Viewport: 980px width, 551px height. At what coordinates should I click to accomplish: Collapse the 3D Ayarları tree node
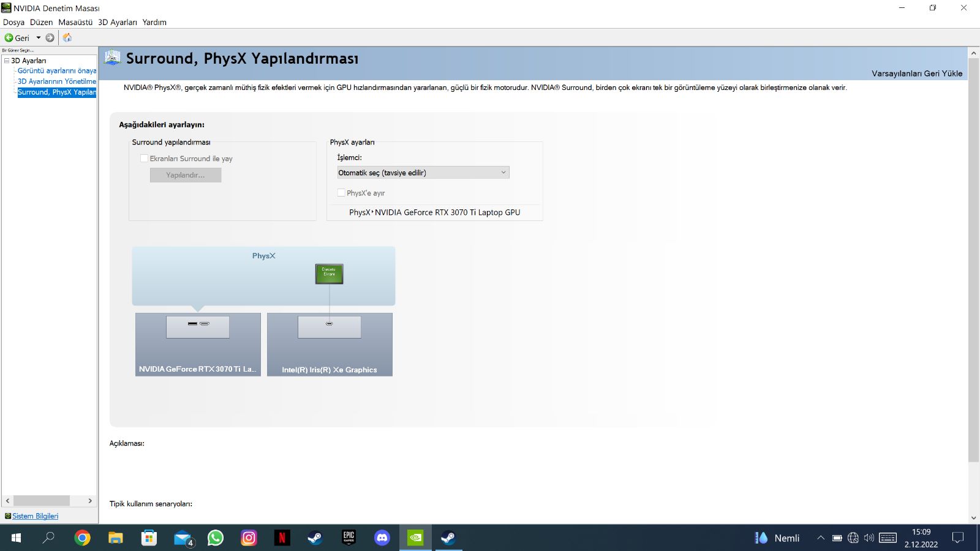[x=7, y=61]
